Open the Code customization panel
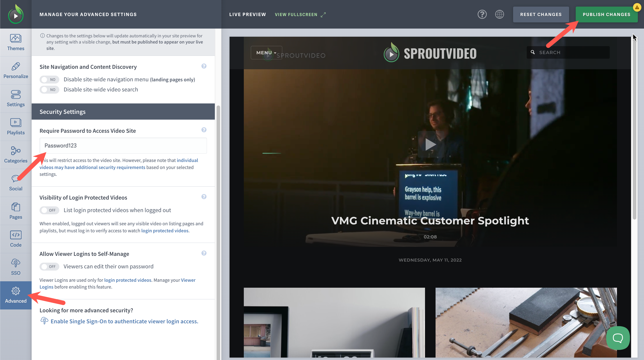The width and height of the screenshot is (644, 360). pos(16,239)
